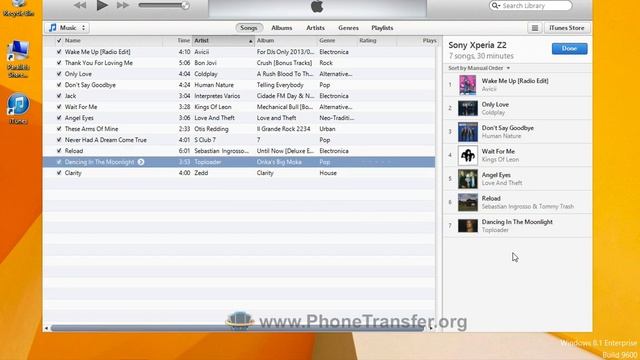The image size is (640, 360).
Task: Uncheck the Never Had A Dream Come True checkbox
Action: click(x=59, y=140)
